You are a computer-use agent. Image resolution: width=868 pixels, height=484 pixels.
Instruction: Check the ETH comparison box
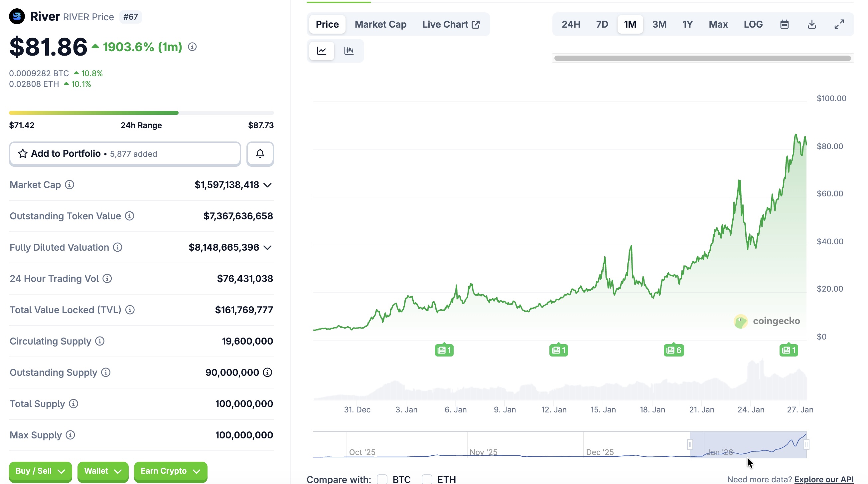click(427, 479)
